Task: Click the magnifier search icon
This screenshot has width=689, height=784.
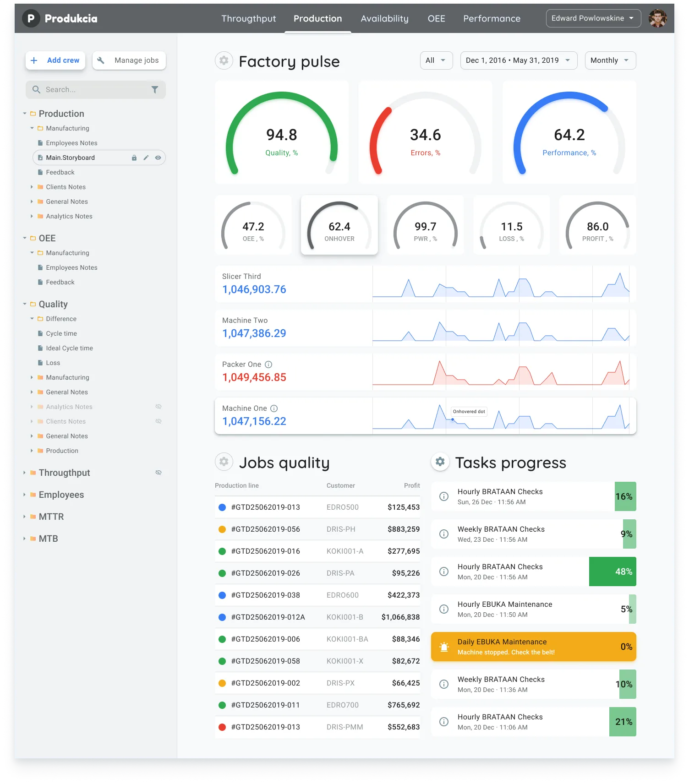Action: coord(36,90)
